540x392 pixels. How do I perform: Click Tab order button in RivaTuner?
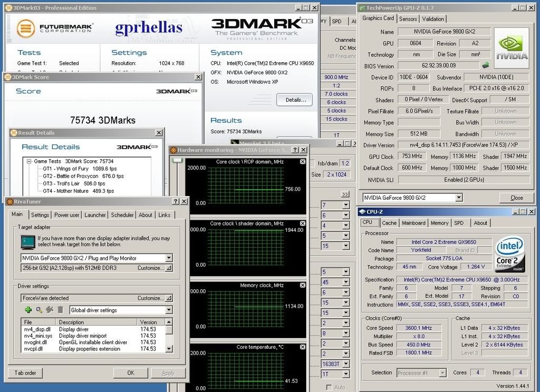pos(25,373)
